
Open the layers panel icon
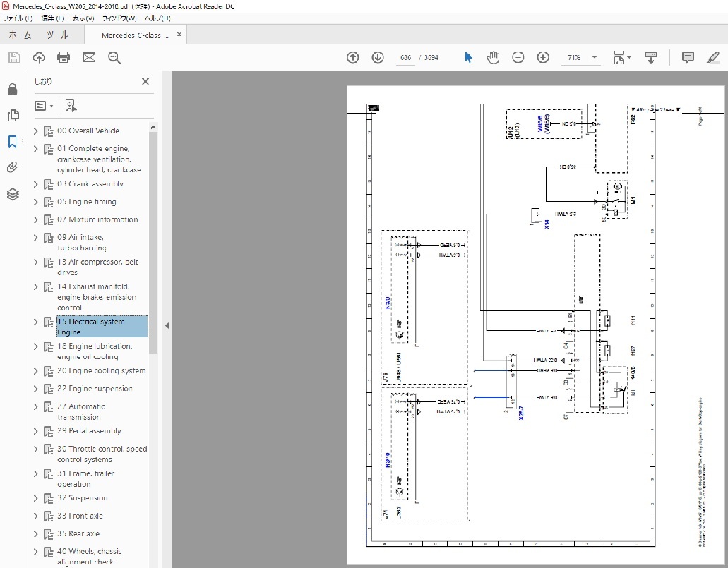(x=13, y=194)
